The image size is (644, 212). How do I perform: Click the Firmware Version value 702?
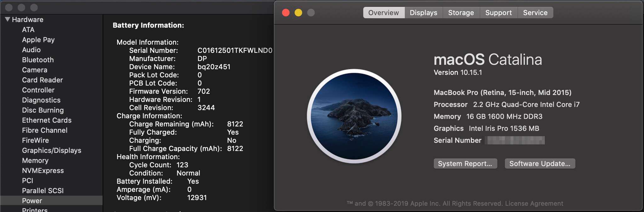[204, 91]
